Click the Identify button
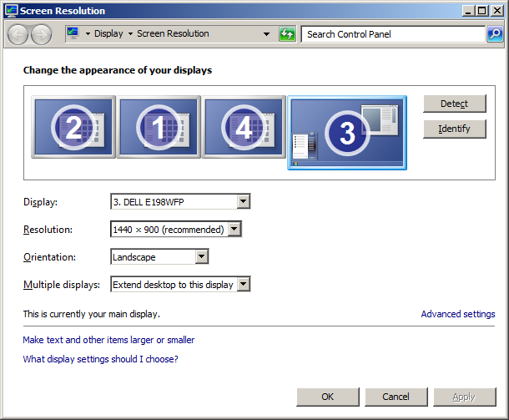 pos(455,129)
